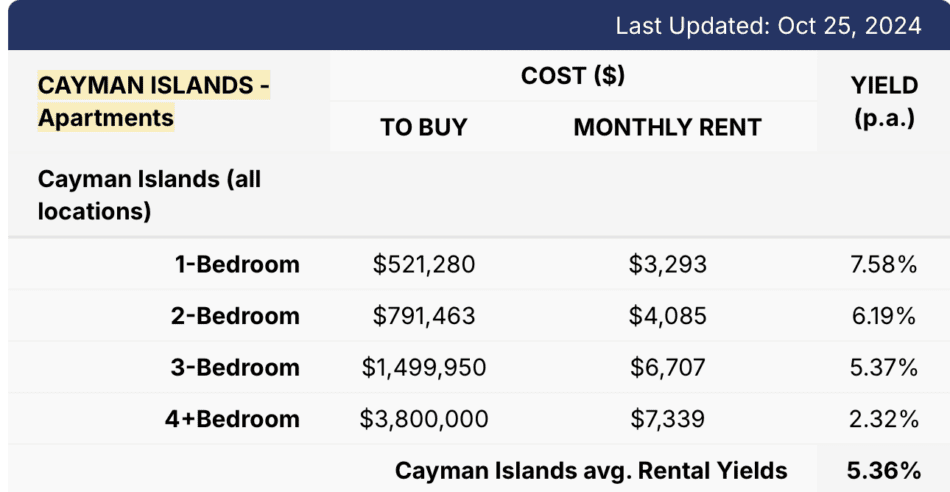Select the Cayman Islands (all locations) label
This screenshot has width=950, height=492.
coord(149,195)
